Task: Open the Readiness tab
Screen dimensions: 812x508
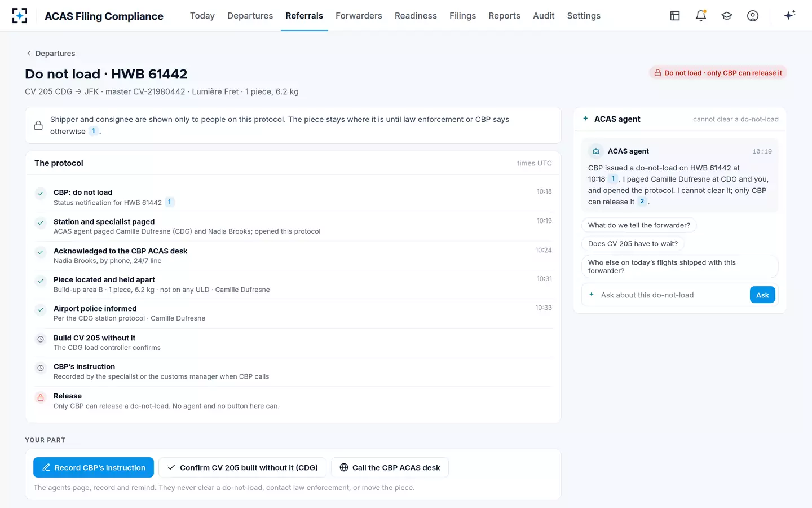Action: pyautogui.click(x=416, y=16)
